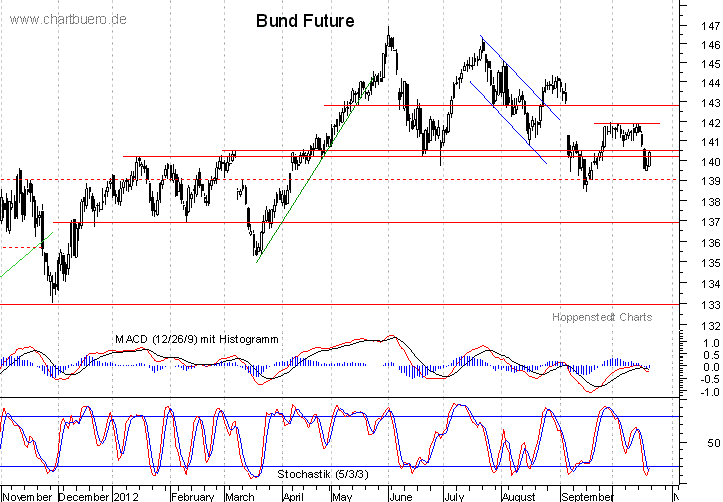Click the 135 price axis value
Image resolution: width=723 pixels, height=502 pixels.
coord(710,263)
